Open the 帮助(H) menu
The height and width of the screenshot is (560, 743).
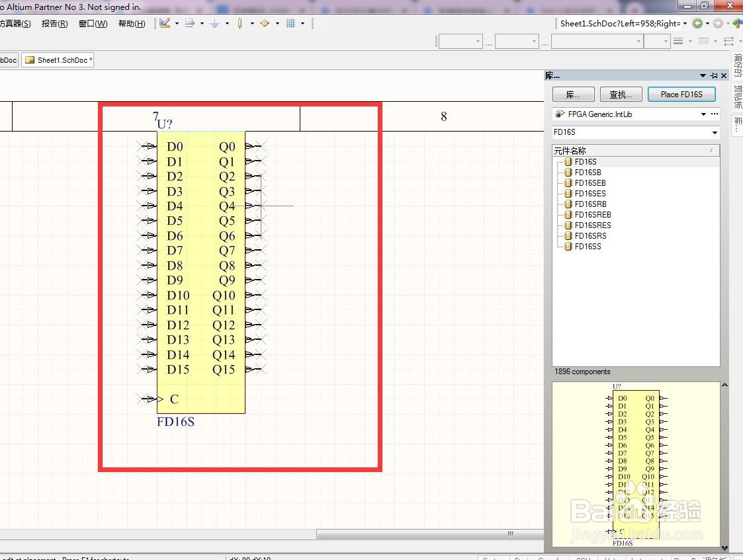coord(132,24)
